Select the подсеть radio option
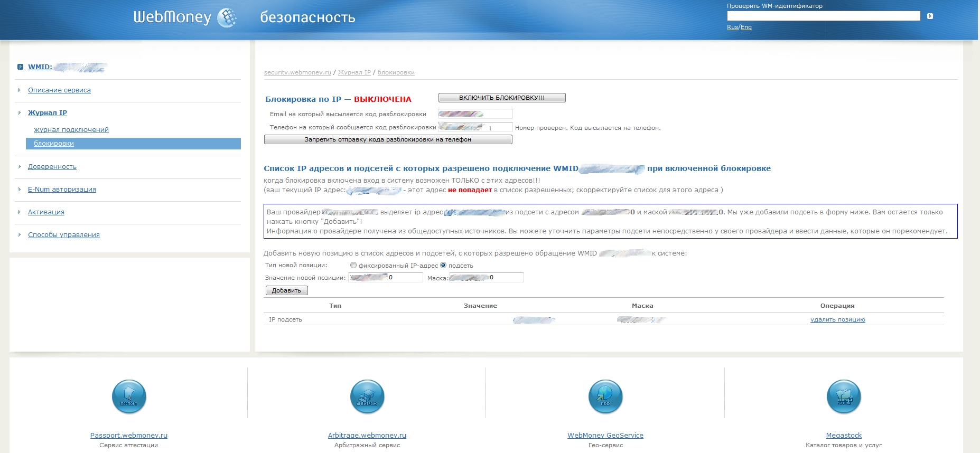Screen dimensions: 980x453 coord(443,266)
